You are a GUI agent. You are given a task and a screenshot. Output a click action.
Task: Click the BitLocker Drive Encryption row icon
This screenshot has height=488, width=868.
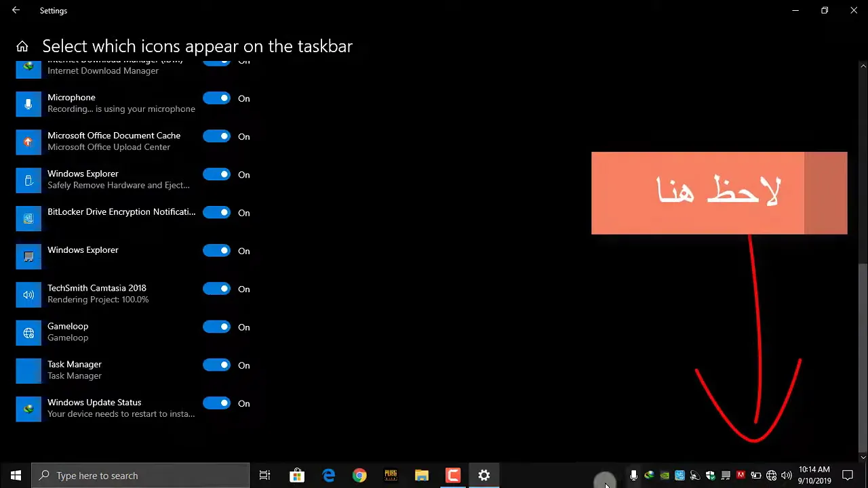(x=28, y=218)
